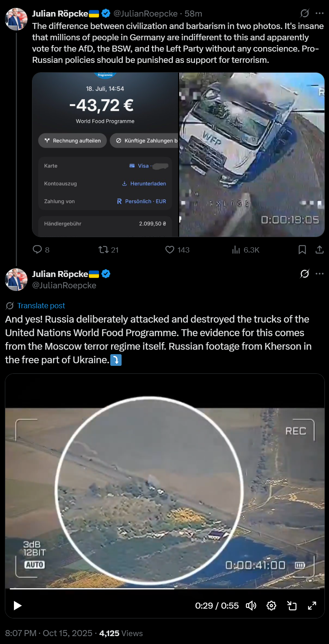Open more options on second tweet
329x644 pixels.
320,274
